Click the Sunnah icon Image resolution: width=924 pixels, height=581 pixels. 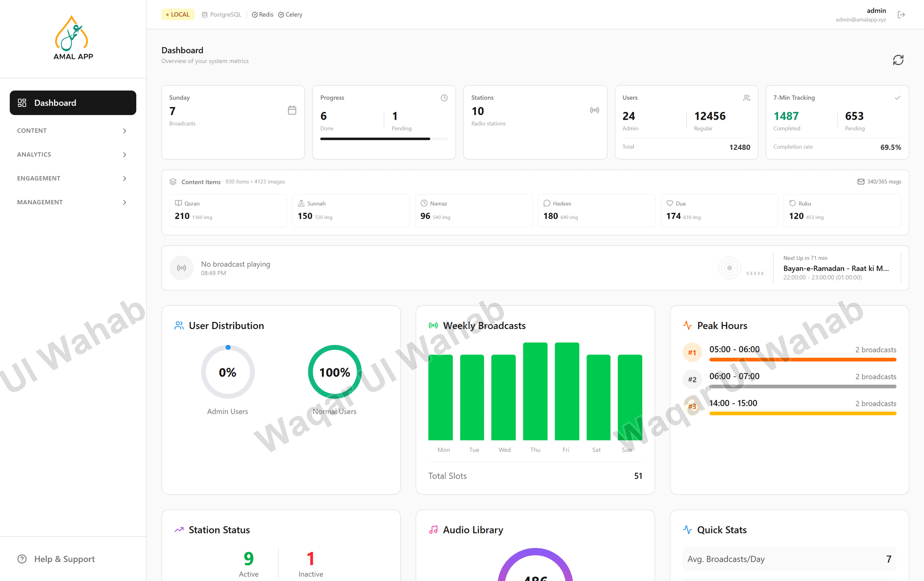coord(301,203)
